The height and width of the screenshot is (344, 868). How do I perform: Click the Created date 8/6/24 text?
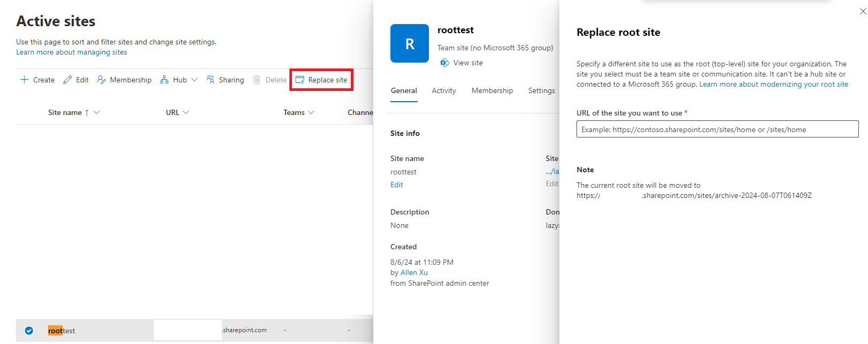[x=422, y=262]
